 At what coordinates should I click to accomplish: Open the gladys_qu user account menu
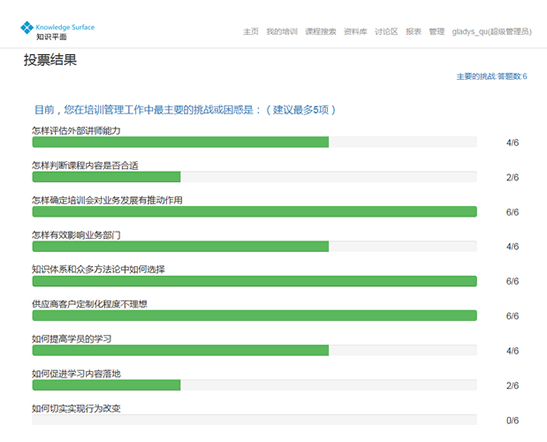click(x=492, y=32)
